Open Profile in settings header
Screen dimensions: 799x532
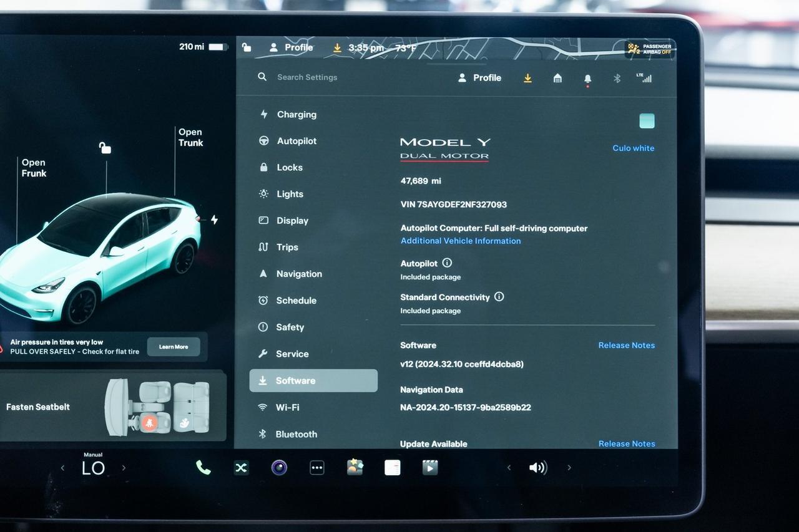(479, 78)
